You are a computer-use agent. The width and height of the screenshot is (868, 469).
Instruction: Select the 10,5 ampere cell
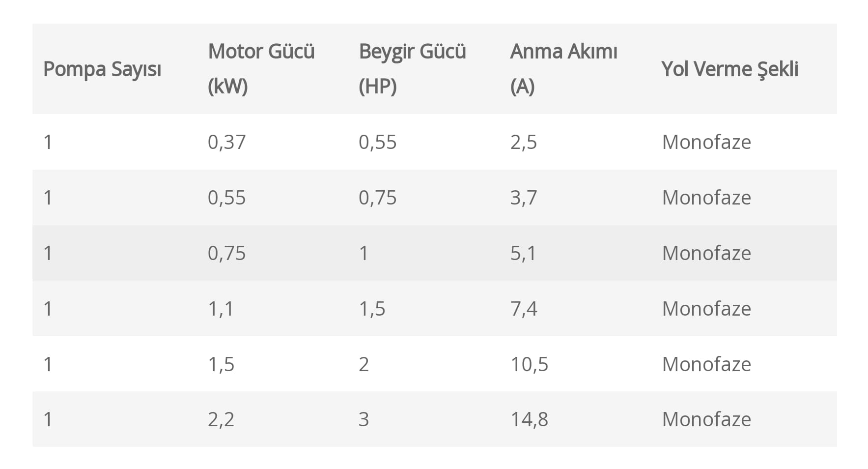[x=529, y=364]
